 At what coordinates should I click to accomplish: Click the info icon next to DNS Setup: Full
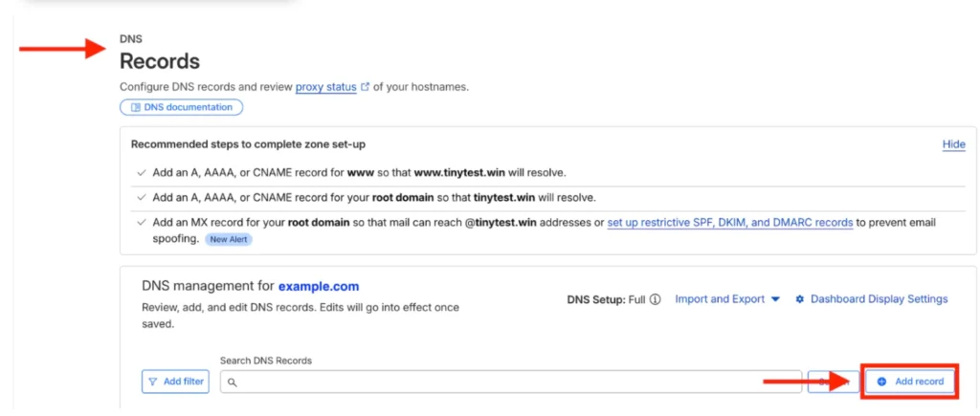(655, 299)
